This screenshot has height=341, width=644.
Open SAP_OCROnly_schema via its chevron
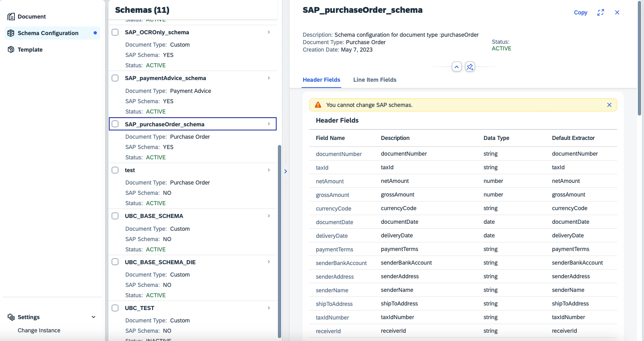[x=269, y=32]
